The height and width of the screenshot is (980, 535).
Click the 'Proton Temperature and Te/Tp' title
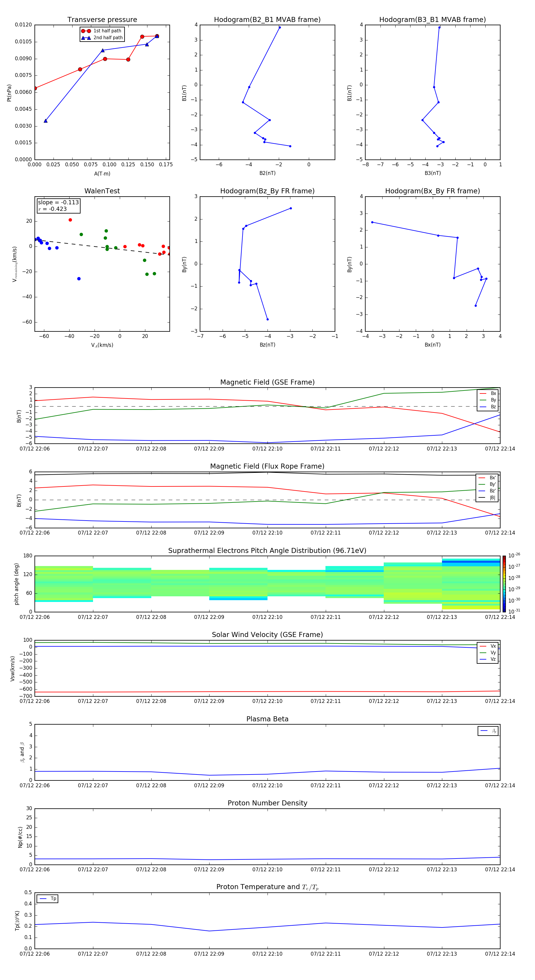pos(267,887)
